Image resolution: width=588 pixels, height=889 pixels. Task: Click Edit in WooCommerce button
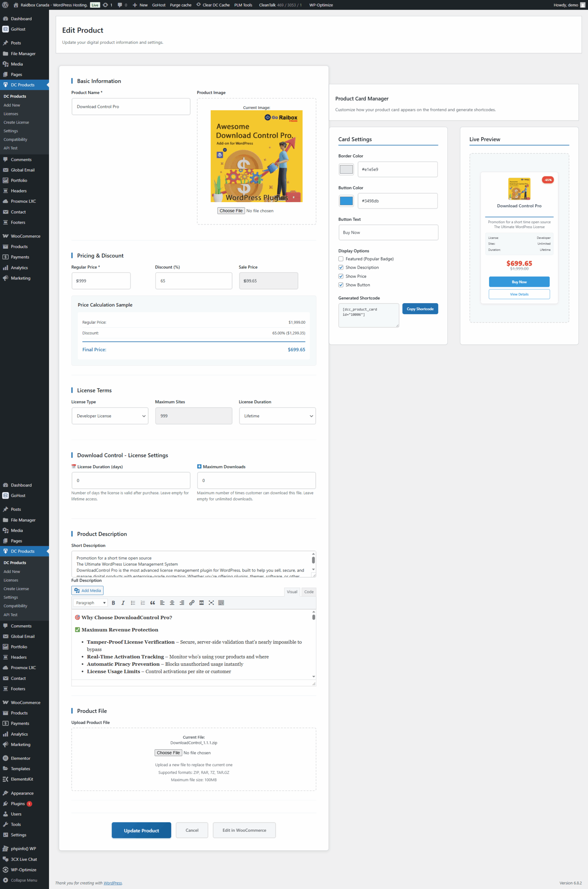pos(244,830)
